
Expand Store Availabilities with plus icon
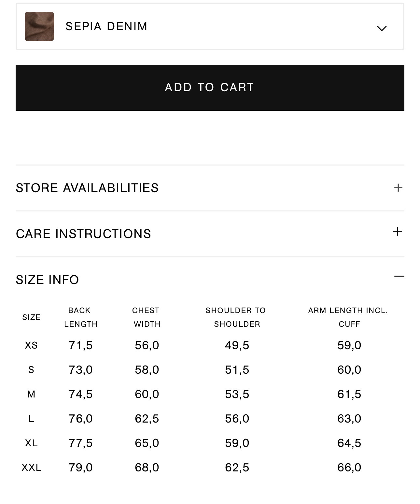click(x=398, y=188)
